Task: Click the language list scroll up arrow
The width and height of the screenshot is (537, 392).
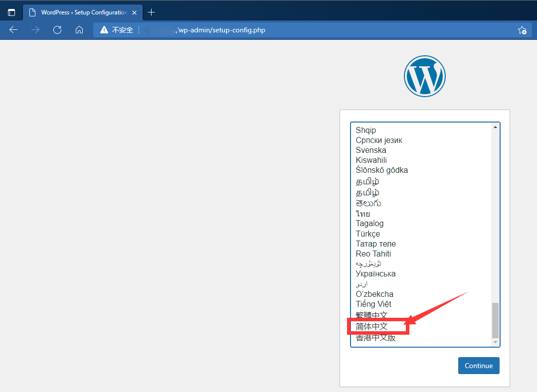Action: pyautogui.click(x=495, y=127)
